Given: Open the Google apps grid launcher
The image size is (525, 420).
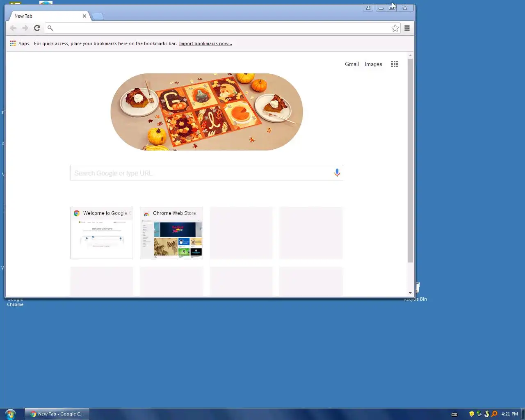Looking at the screenshot, I should [395, 64].
